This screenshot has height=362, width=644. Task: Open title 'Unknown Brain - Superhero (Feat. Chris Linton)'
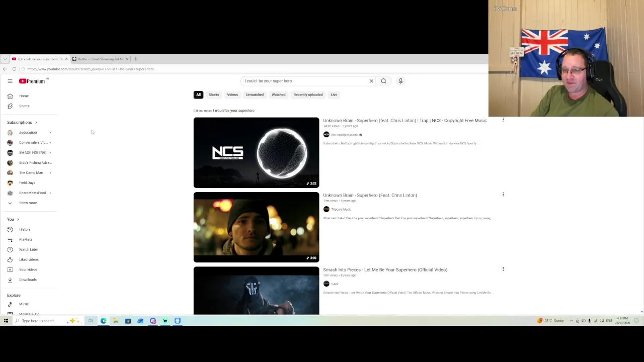[x=370, y=195]
